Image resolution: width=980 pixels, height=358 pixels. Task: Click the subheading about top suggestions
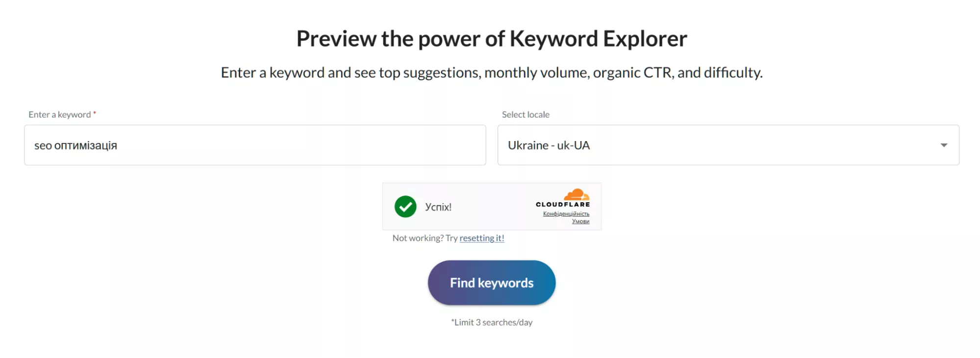coord(492,73)
